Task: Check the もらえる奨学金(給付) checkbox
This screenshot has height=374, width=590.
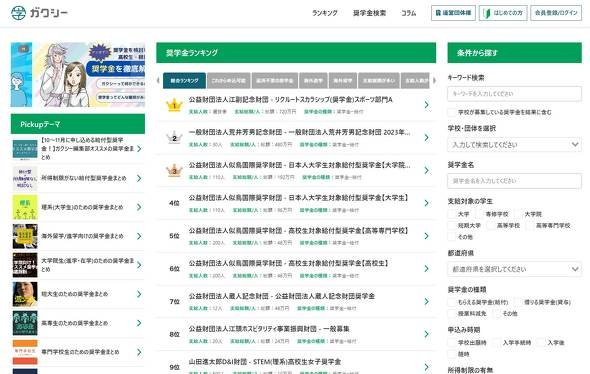Action: pos(452,302)
